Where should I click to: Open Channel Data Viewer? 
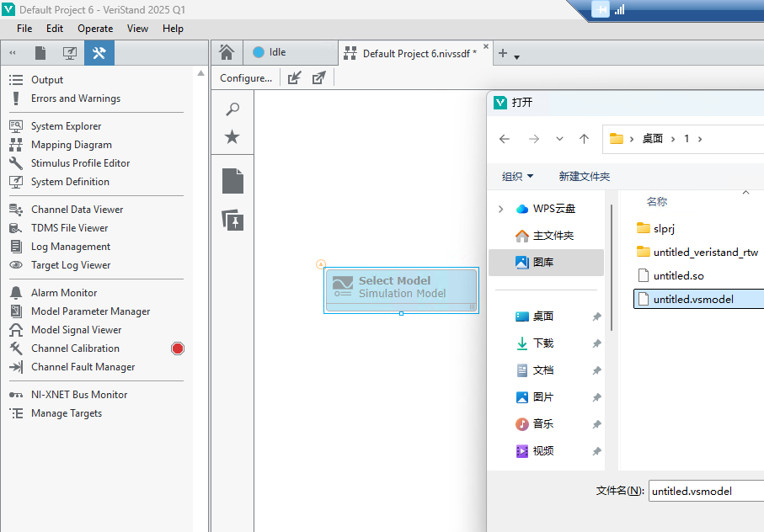click(x=77, y=210)
